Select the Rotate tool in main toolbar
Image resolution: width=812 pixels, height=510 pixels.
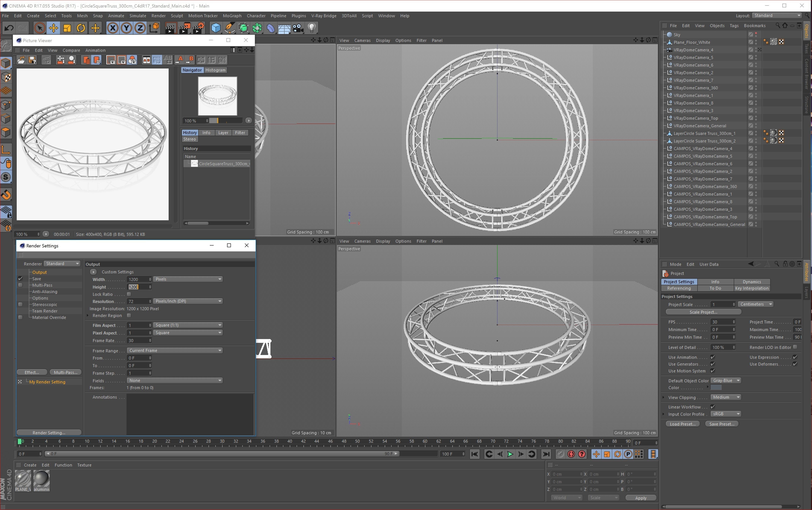81,28
